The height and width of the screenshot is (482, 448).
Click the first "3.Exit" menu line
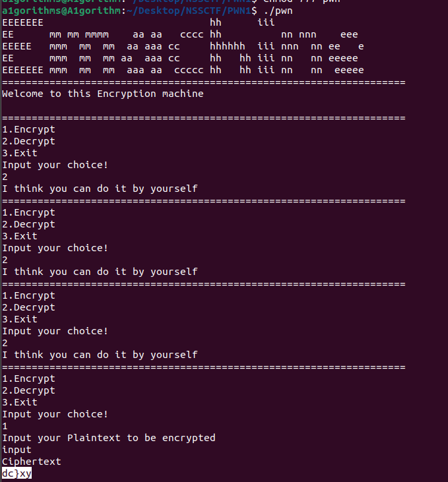pyautogui.click(x=20, y=153)
